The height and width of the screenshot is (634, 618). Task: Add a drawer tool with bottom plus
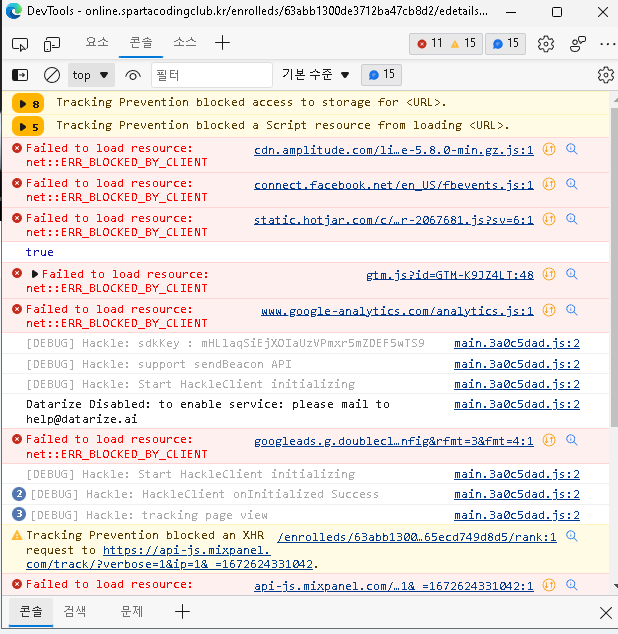click(182, 612)
